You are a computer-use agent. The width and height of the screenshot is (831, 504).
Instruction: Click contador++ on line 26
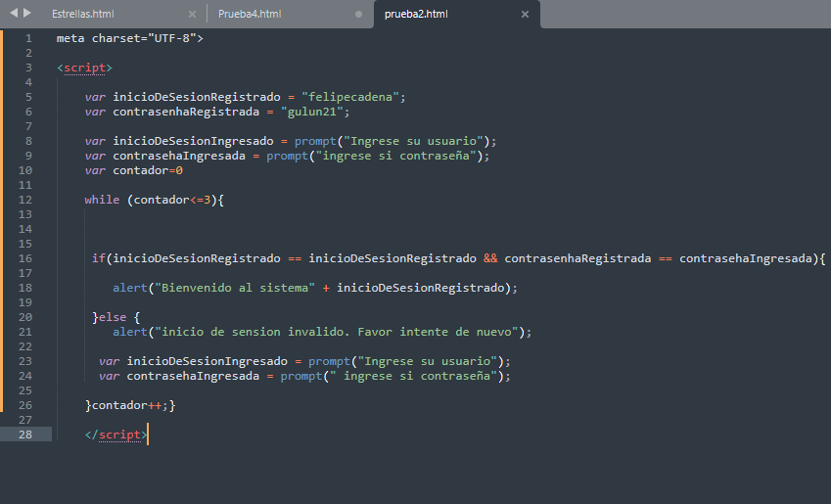[126, 405]
